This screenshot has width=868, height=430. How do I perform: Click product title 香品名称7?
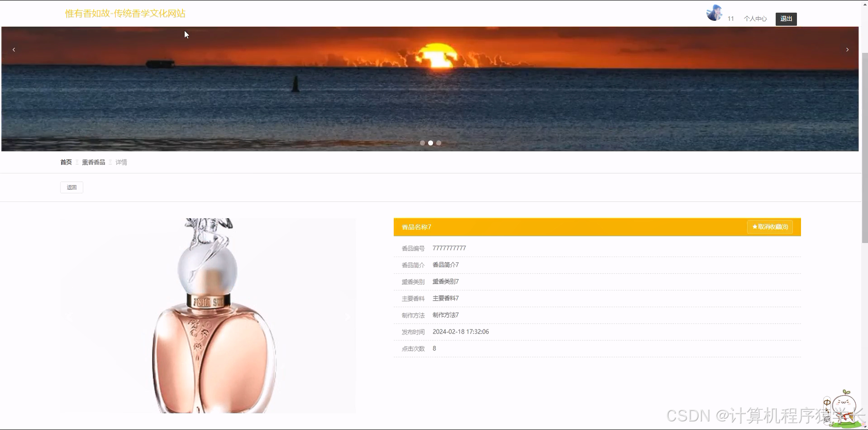[416, 227]
